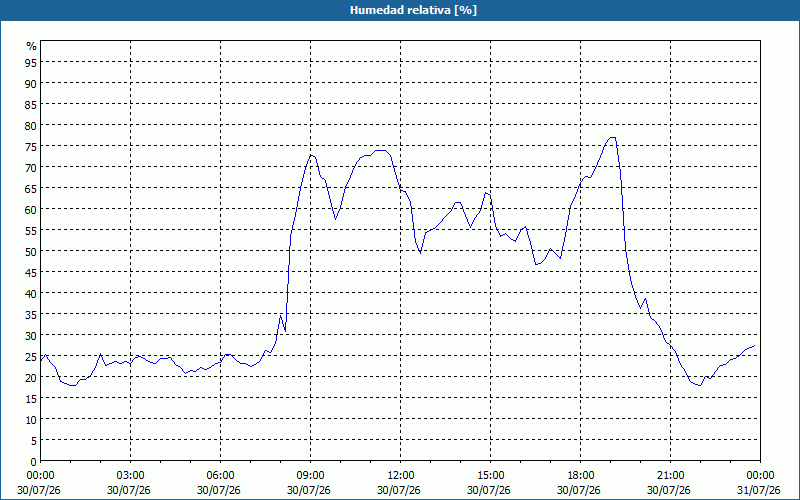Viewport: 800px width, 500px height.
Task: Pick the 70 y-axis tick label
Action: [x=31, y=167]
